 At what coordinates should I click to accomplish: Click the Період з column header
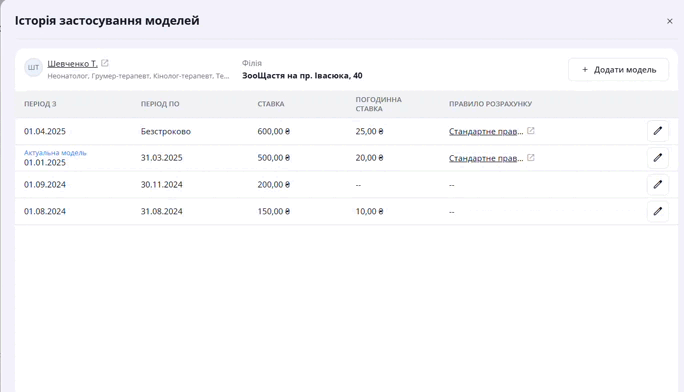(x=40, y=104)
